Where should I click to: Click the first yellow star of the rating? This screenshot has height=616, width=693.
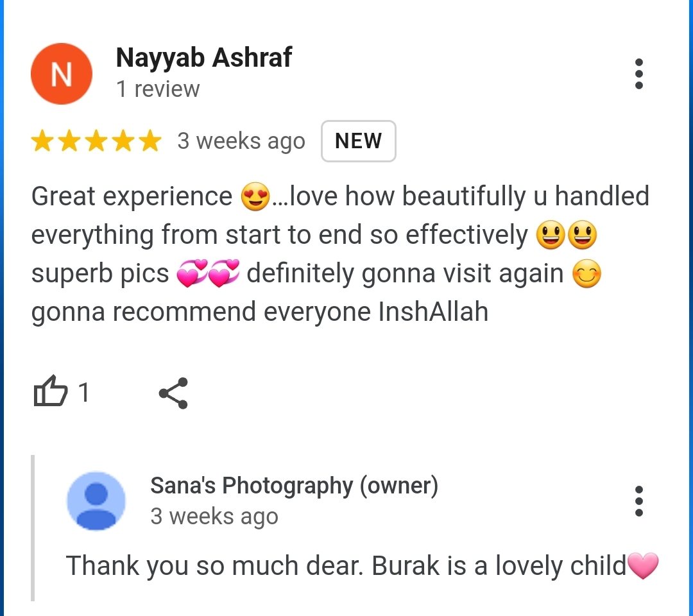coord(42,141)
